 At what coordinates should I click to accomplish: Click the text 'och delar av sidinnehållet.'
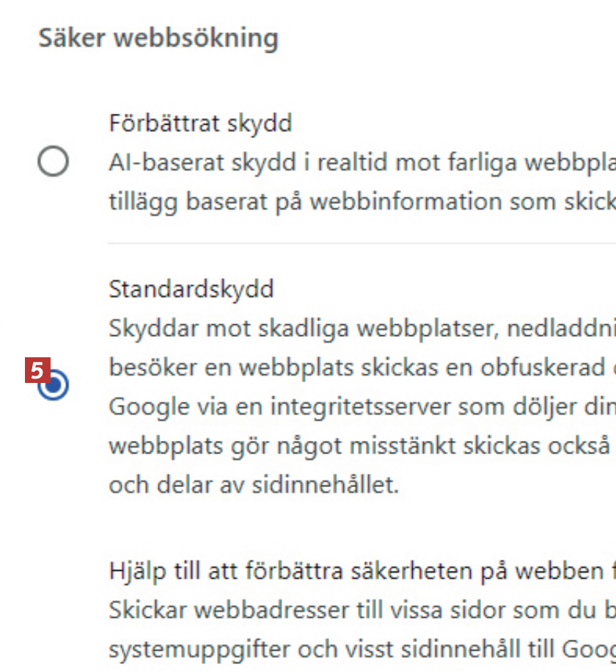254,485
